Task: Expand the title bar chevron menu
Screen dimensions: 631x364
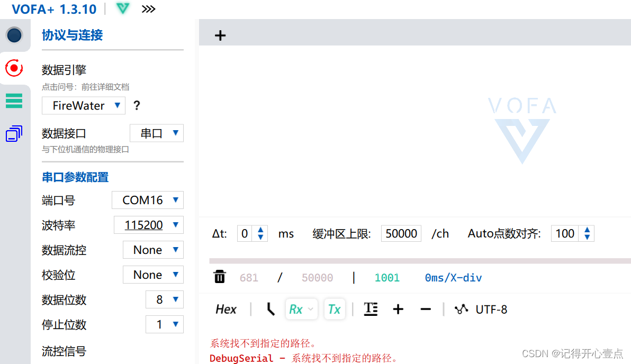Action: coord(148,8)
